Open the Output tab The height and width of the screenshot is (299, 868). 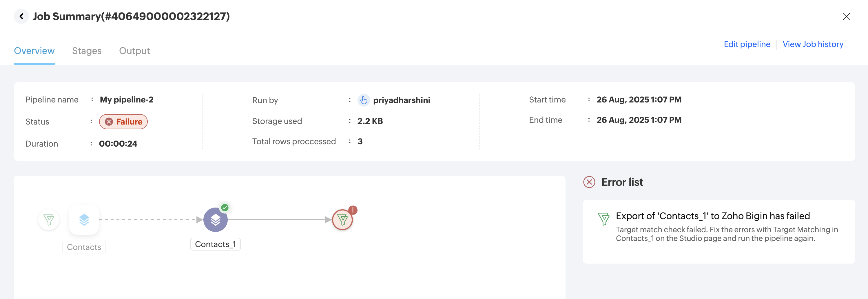134,51
